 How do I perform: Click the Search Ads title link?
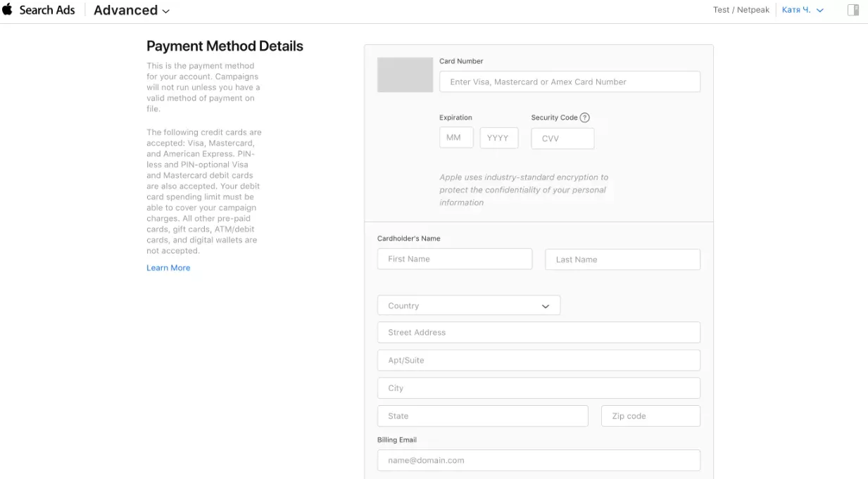(47, 10)
